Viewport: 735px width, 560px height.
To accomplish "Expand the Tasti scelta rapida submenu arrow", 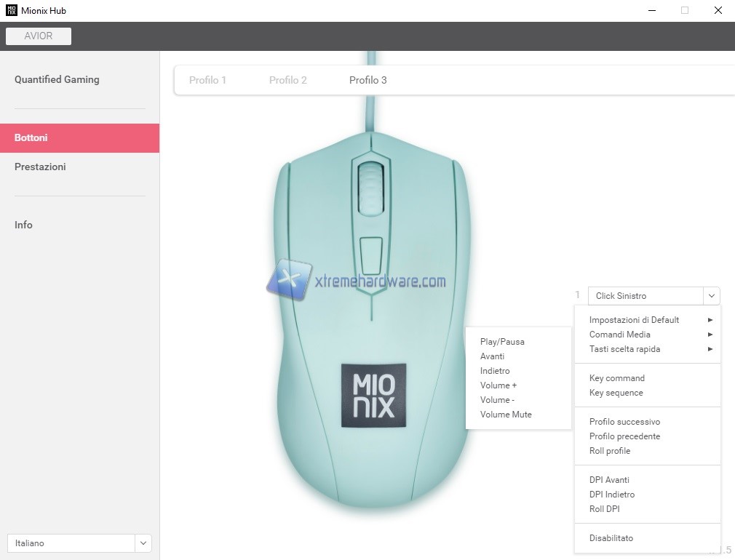I will click(710, 349).
